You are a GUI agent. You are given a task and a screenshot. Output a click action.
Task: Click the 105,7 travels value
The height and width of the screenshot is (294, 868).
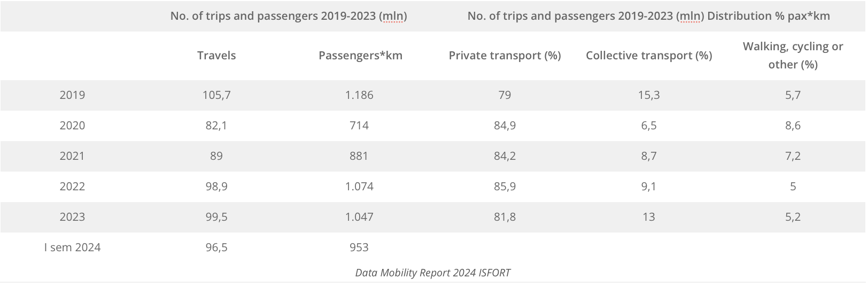click(x=216, y=95)
